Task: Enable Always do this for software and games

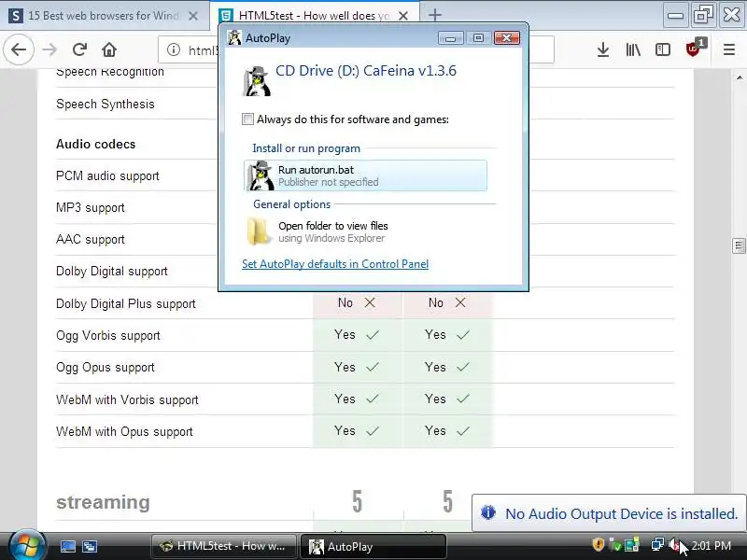Action: [x=247, y=119]
